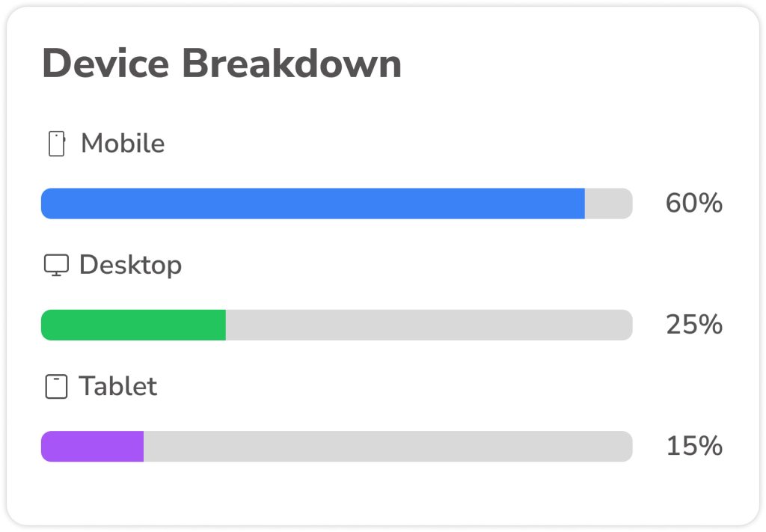Click the purple Tablet progress fill
The height and width of the screenshot is (532, 766).
[92, 447]
